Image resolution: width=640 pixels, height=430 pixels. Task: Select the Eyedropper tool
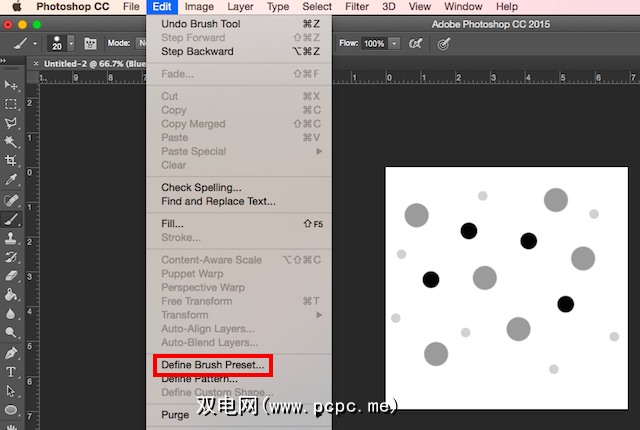[12, 180]
